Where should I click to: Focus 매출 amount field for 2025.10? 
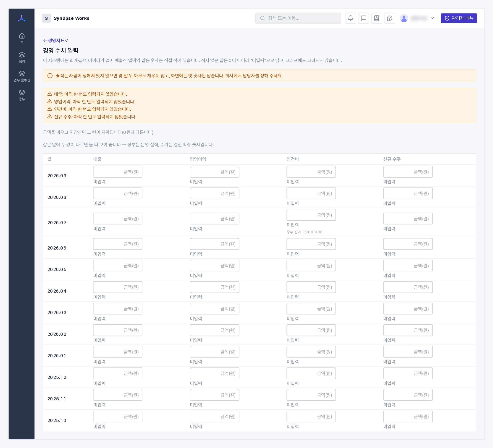118,416
